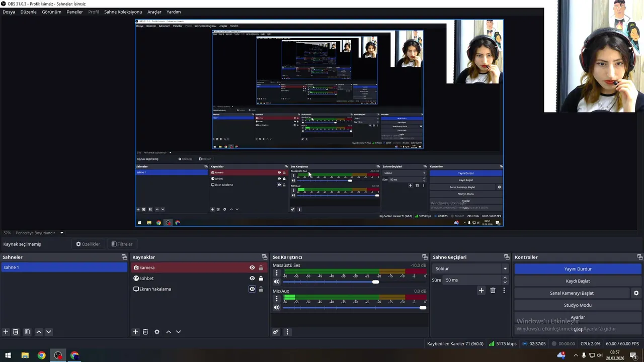Move source up in Kaynaklar list
This screenshot has width=644, height=362.
pos(169,332)
